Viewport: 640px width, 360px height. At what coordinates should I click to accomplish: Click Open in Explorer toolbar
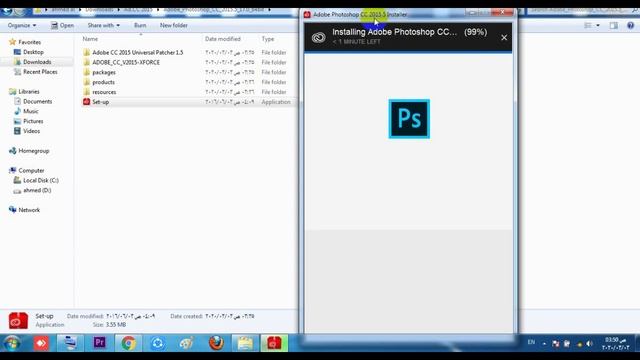point(62,25)
